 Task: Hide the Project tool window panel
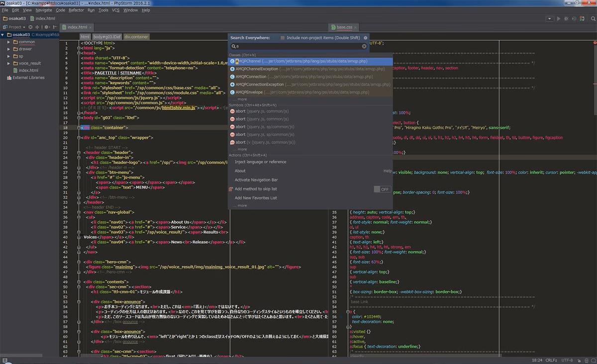(54, 27)
